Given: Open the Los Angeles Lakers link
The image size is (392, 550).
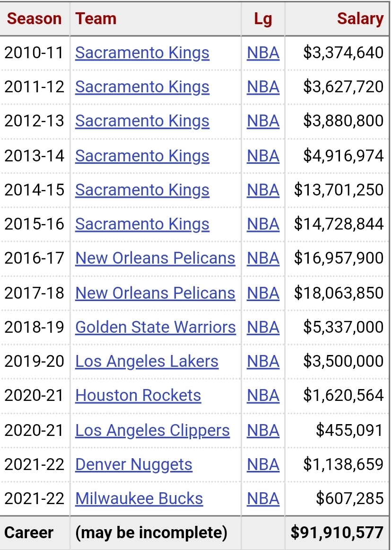Looking at the screenshot, I should (x=147, y=361).
